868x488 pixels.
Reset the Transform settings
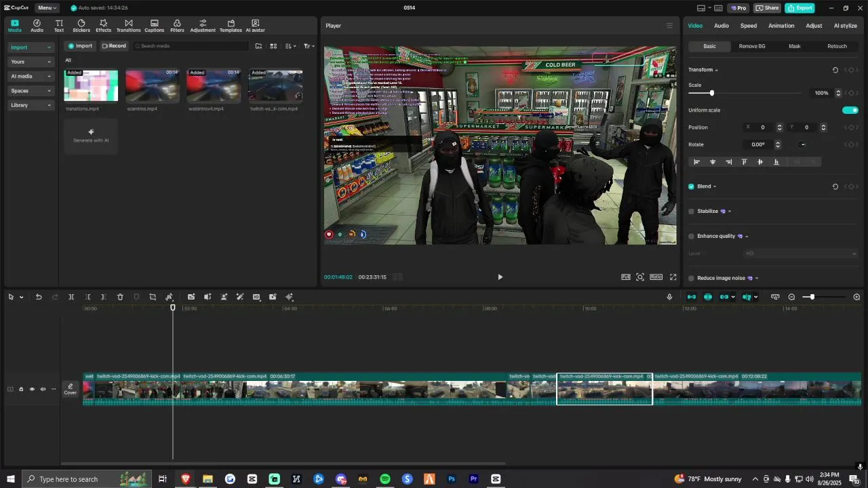tap(835, 70)
